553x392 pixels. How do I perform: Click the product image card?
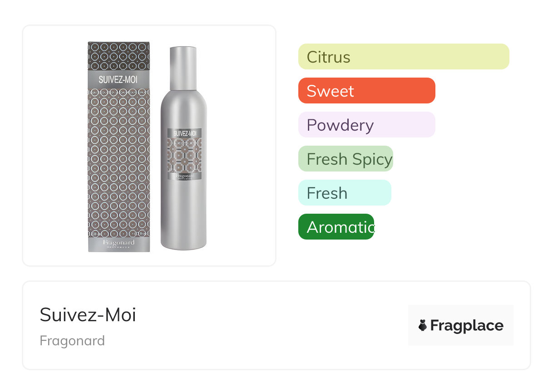coord(149,146)
